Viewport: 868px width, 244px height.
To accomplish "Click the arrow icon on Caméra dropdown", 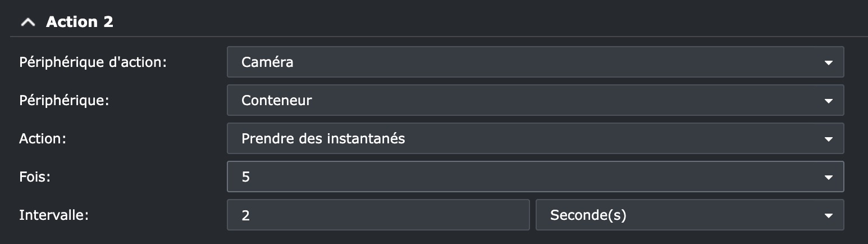I will [828, 62].
